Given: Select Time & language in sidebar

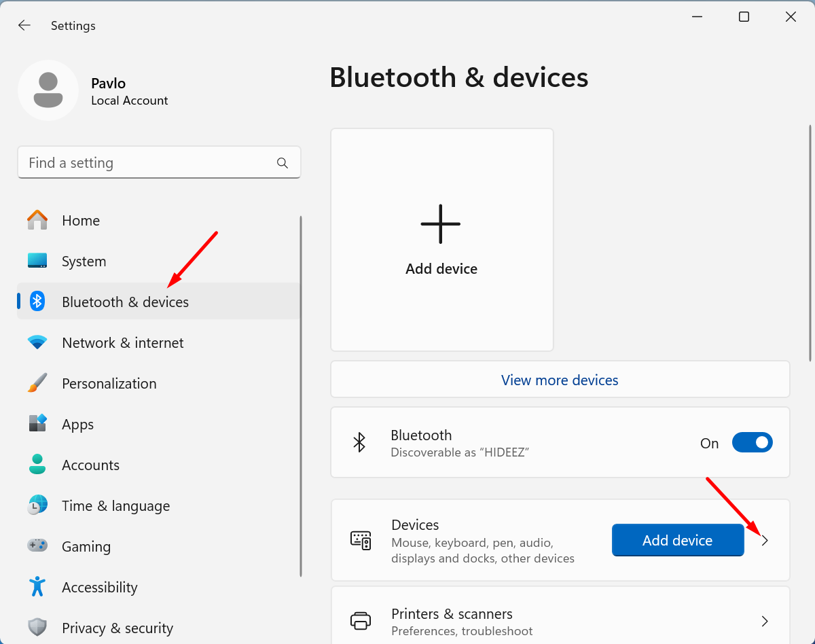Looking at the screenshot, I should tap(115, 506).
